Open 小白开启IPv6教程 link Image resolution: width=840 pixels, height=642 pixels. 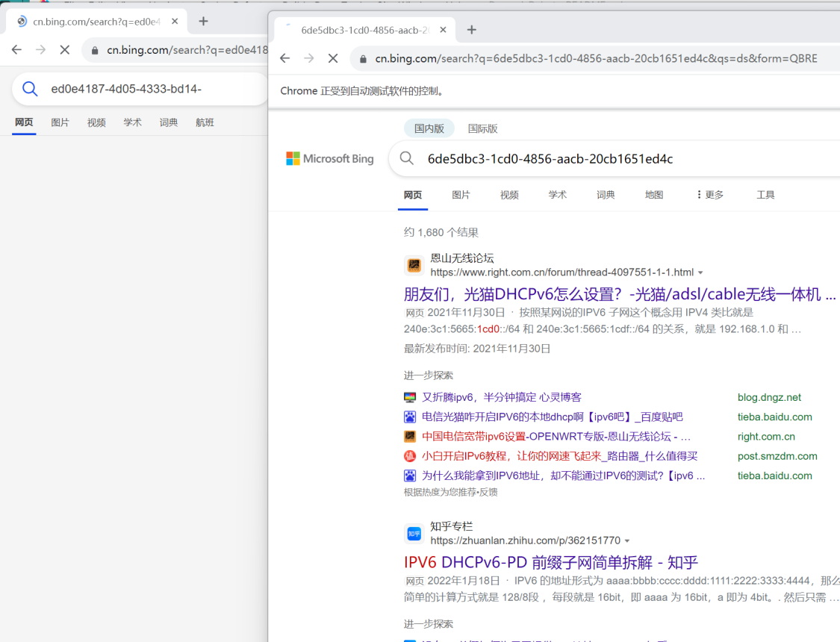tap(560, 456)
